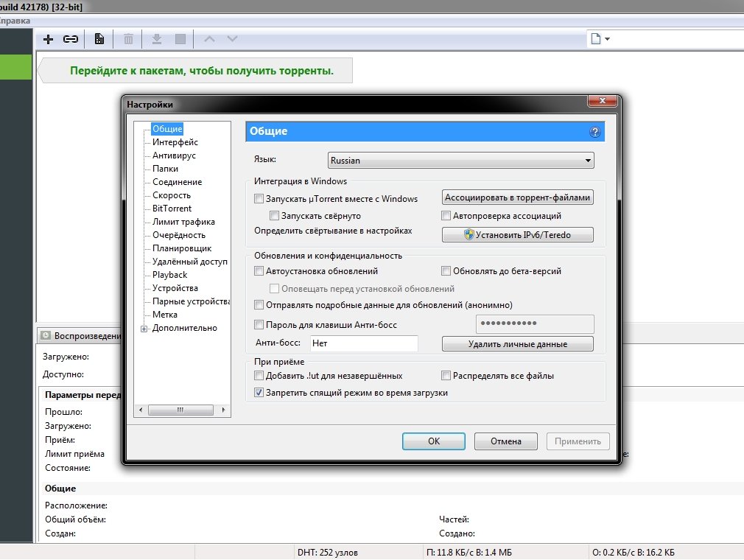Open Папки settings section
744x560 pixels.
tap(165, 169)
